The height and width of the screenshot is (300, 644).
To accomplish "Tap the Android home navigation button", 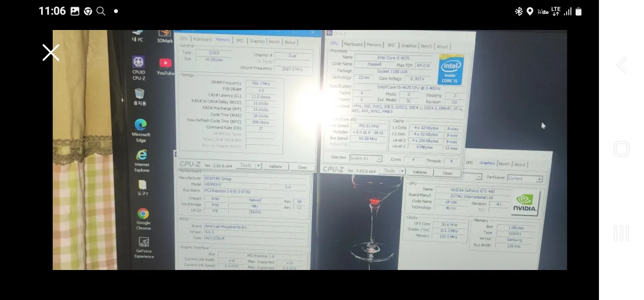I will (x=621, y=149).
